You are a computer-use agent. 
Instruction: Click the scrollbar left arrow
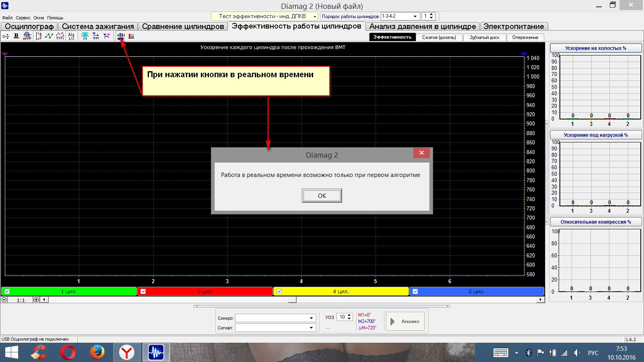(44, 300)
